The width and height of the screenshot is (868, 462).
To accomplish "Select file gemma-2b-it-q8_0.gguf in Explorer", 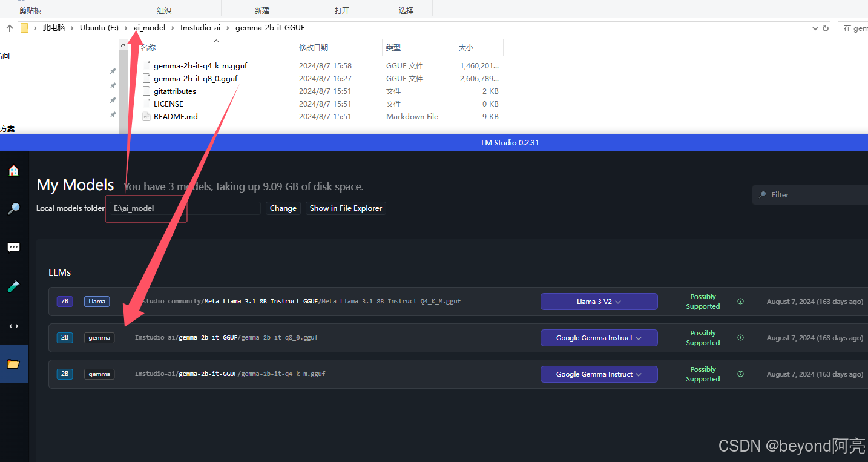I will pos(196,78).
